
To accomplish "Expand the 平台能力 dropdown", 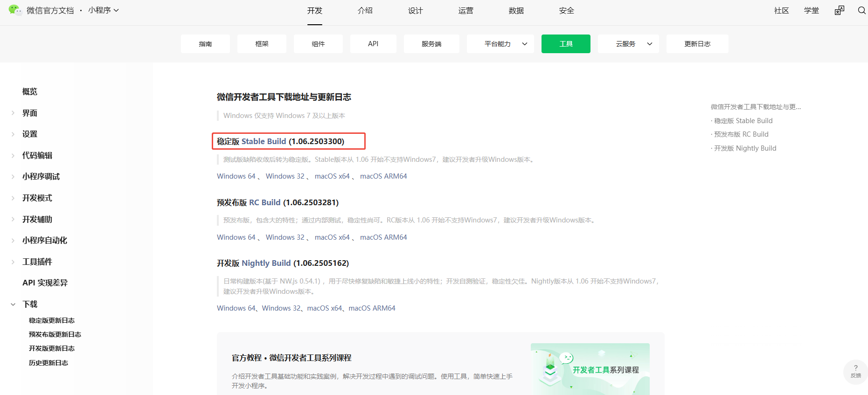I will tap(500, 44).
